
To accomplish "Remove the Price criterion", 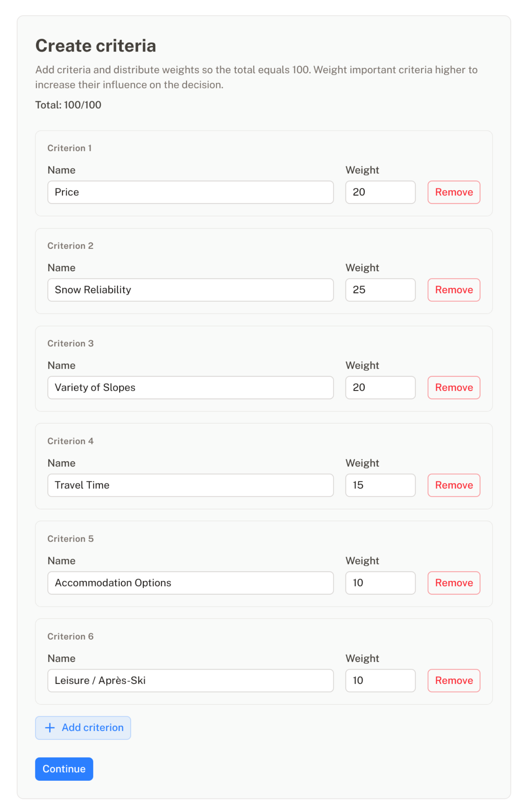I will (453, 192).
